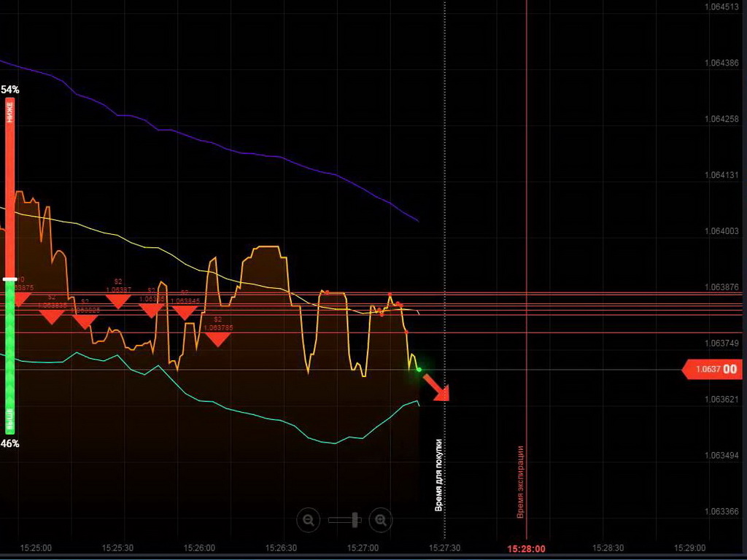Click the 15:26:00 time axis label
Image resolution: width=747 pixels, height=560 pixels.
(199, 548)
